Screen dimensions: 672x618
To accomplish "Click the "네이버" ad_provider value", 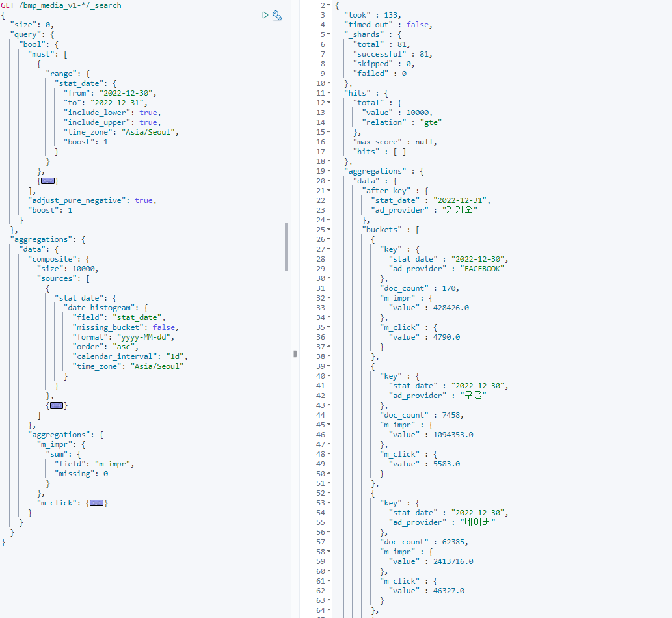I will (x=478, y=522).
